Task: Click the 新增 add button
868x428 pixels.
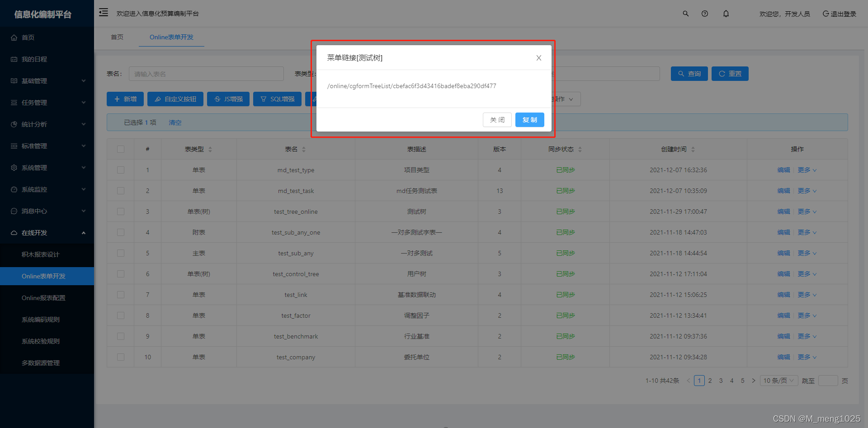Action: click(x=125, y=99)
